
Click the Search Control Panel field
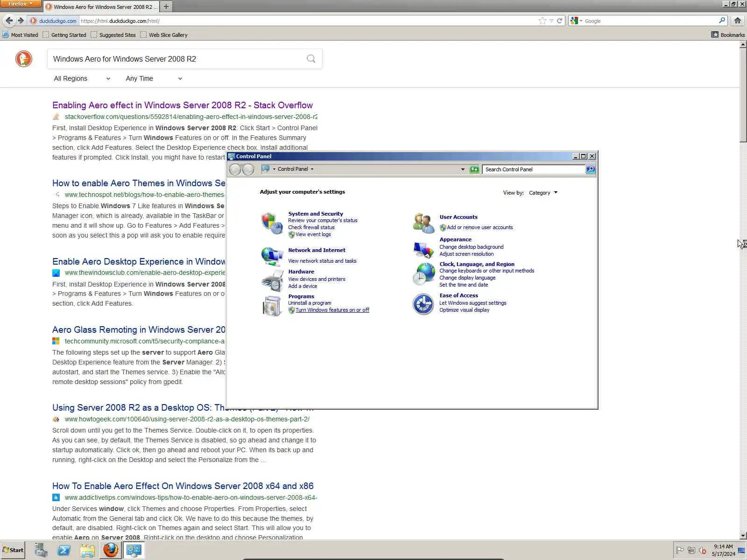[534, 169]
